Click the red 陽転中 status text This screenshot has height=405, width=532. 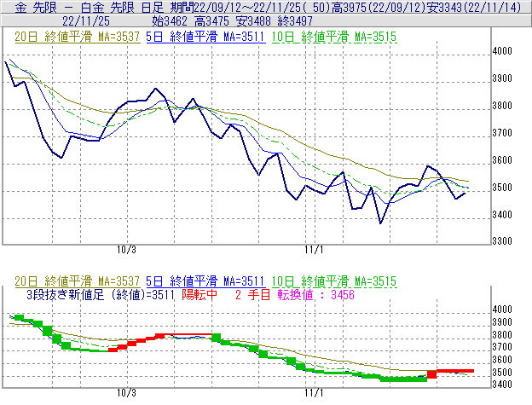point(199,295)
